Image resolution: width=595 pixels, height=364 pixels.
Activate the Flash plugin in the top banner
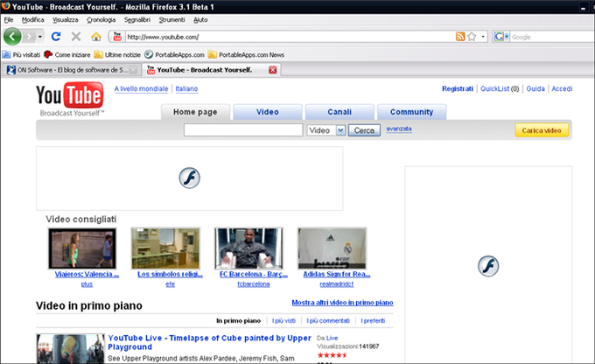189,178
